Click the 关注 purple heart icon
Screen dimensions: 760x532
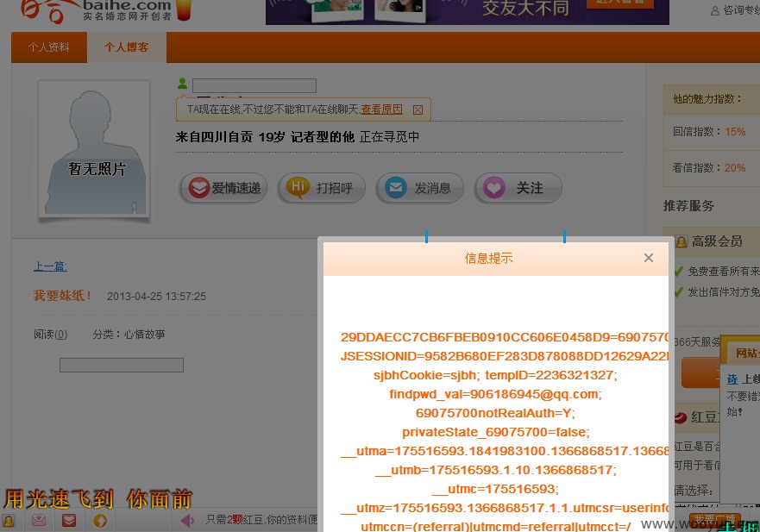(494, 187)
